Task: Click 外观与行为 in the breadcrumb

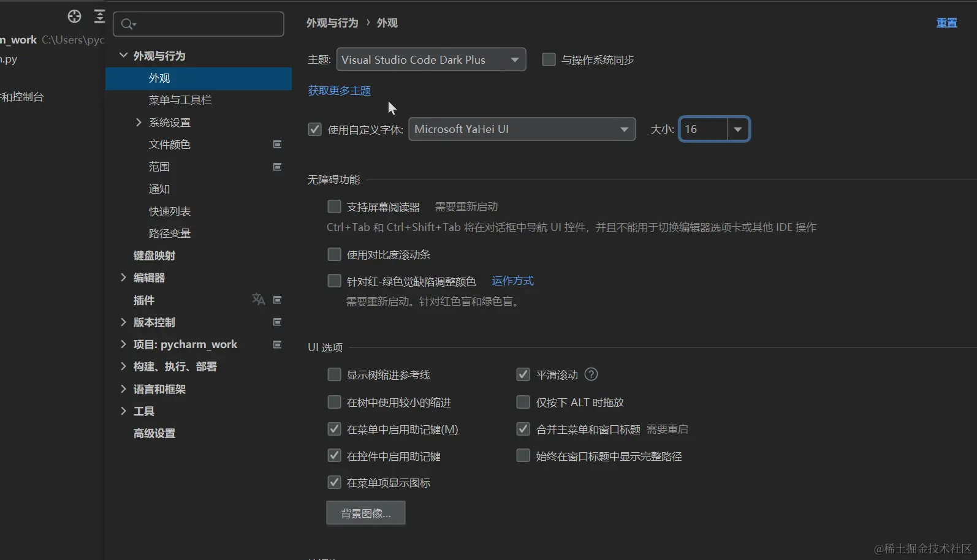Action: [x=332, y=23]
